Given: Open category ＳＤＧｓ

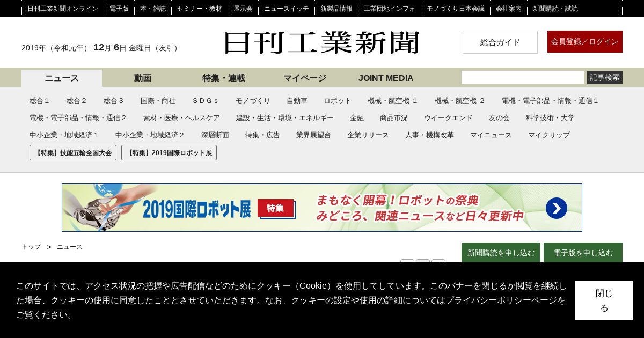Looking at the screenshot, I should tap(206, 101).
